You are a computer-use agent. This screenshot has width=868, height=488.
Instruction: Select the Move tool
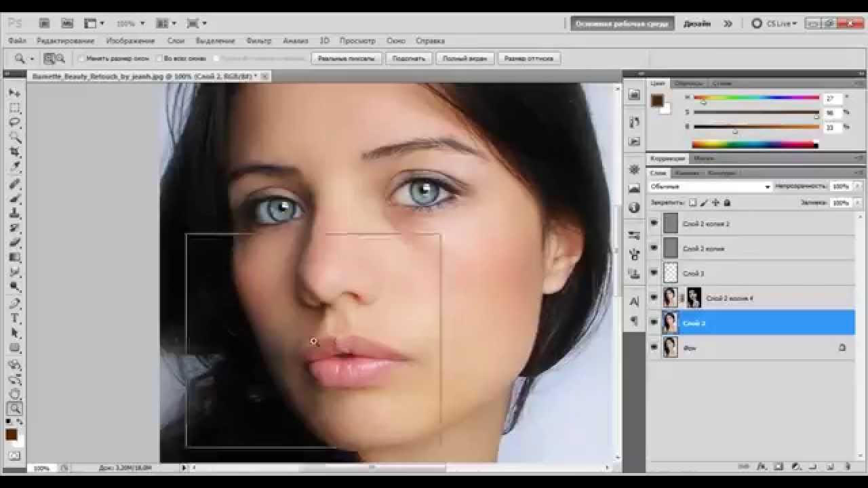tap(14, 93)
